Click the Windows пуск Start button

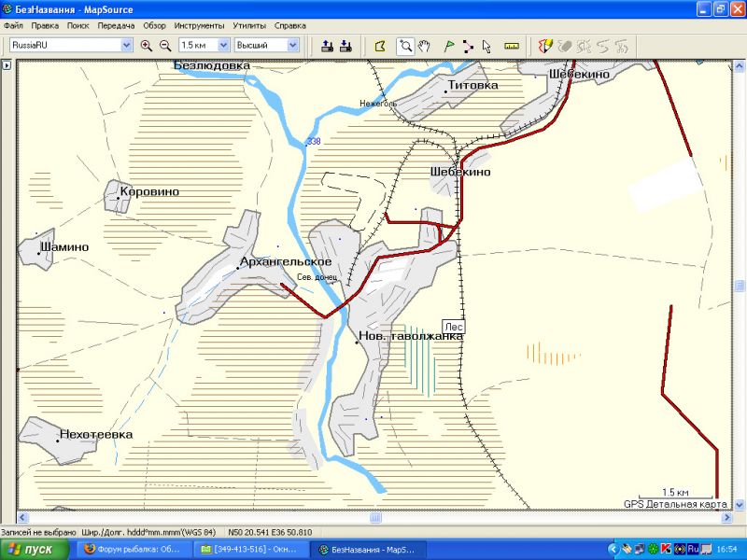pos(35,550)
